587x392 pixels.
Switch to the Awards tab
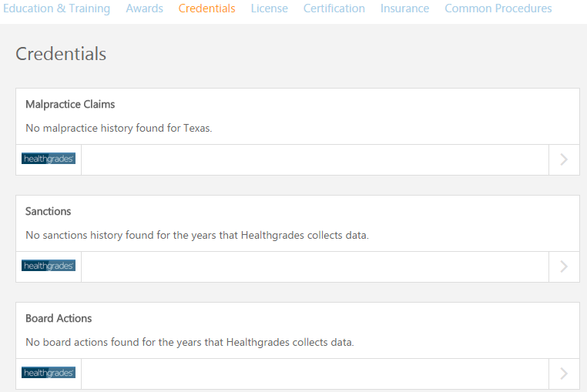point(144,8)
